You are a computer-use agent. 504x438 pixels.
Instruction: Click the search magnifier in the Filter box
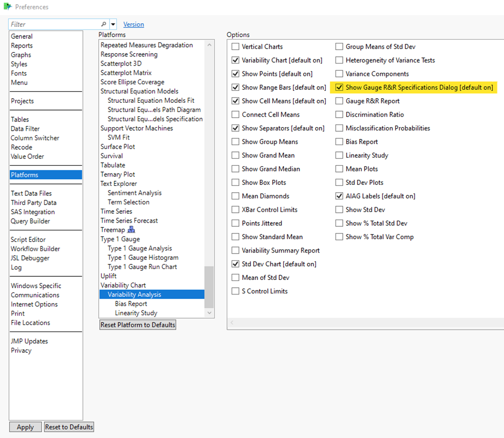[x=104, y=24]
